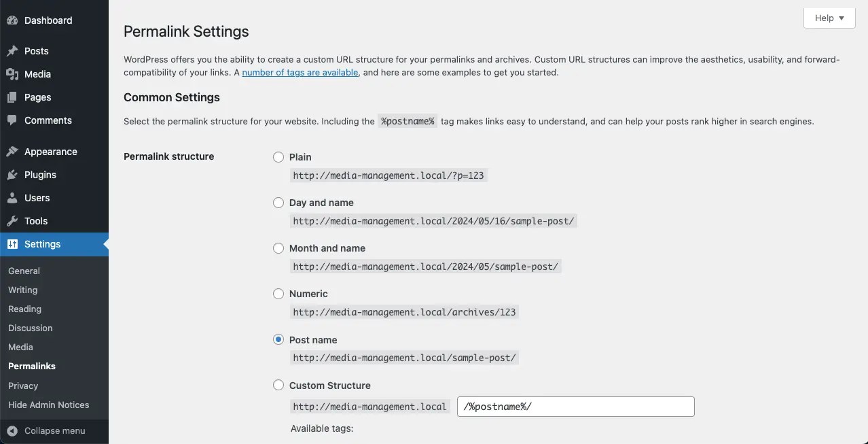Click the Appearance brush icon
868x444 pixels.
pyautogui.click(x=13, y=152)
